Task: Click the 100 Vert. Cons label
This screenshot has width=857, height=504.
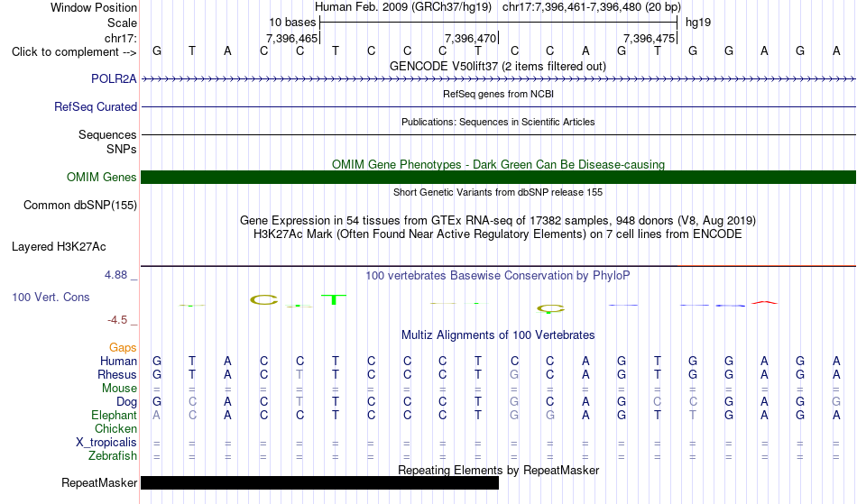Action: click(x=51, y=297)
